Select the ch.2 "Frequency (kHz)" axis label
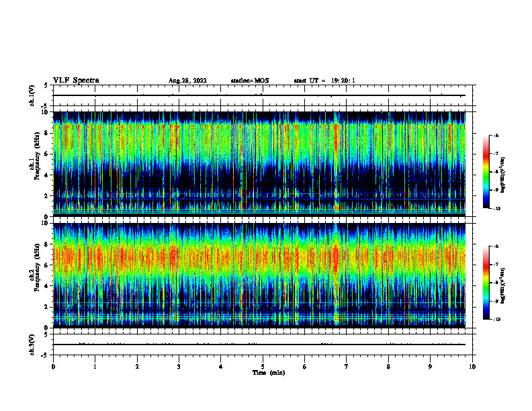This screenshot has height=411, width=532. (36, 267)
